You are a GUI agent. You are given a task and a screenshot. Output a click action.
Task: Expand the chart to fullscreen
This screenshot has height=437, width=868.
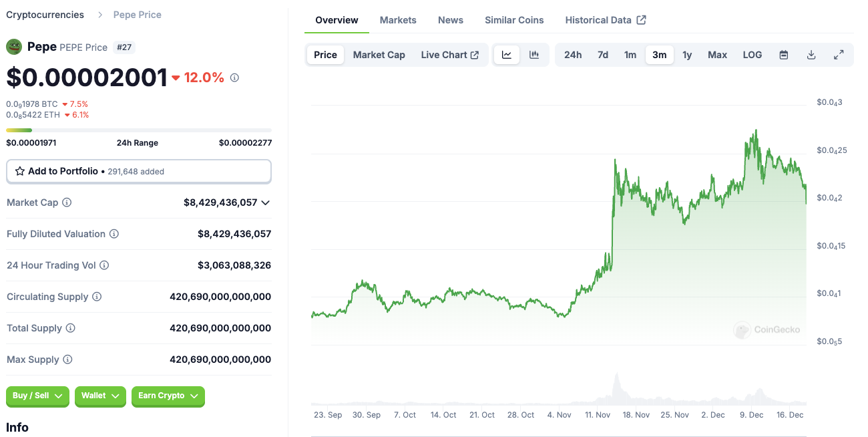pyautogui.click(x=839, y=55)
